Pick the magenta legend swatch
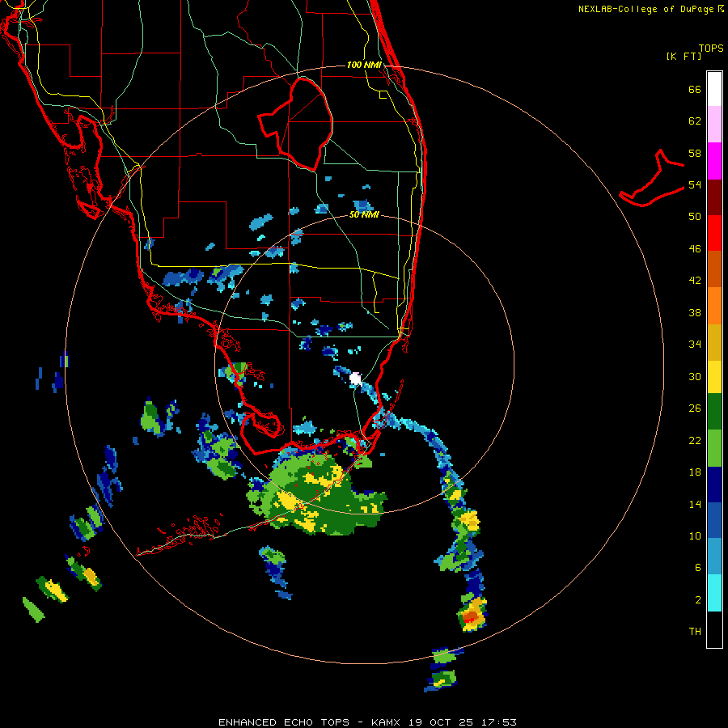This screenshot has width=728, height=728. tap(714, 161)
